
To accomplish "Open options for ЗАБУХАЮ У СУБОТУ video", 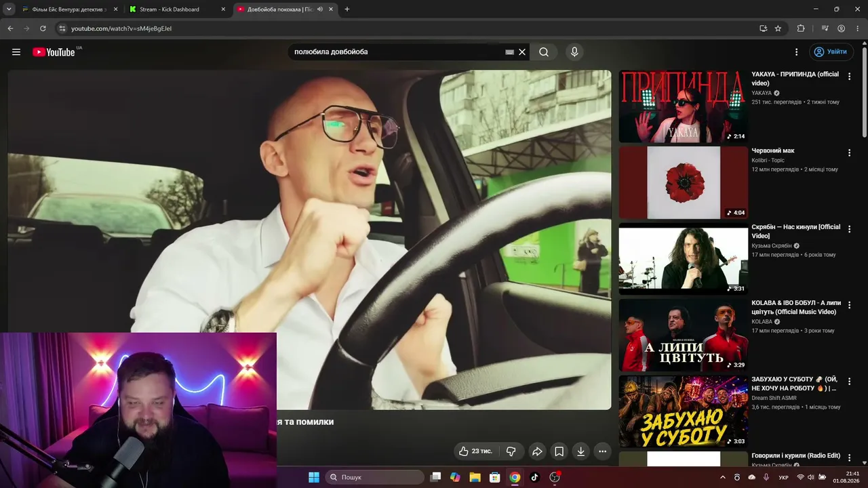I will tap(849, 382).
